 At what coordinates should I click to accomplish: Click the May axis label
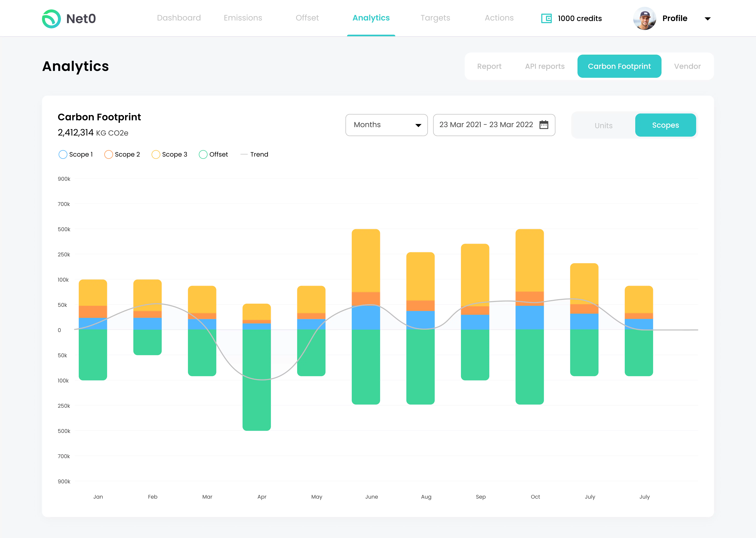(x=316, y=497)
